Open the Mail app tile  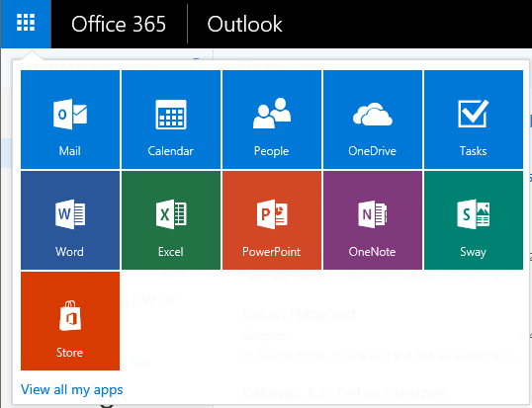[x=70, y=120]
